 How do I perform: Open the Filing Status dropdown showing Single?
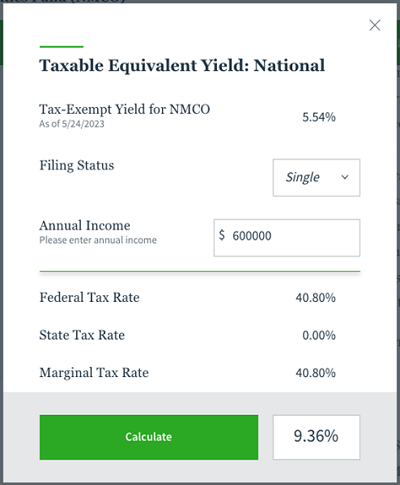click(x=316, y=178)
